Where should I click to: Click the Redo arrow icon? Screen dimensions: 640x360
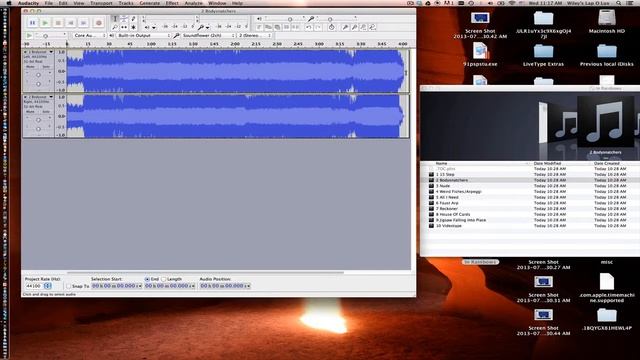point(318,27)
